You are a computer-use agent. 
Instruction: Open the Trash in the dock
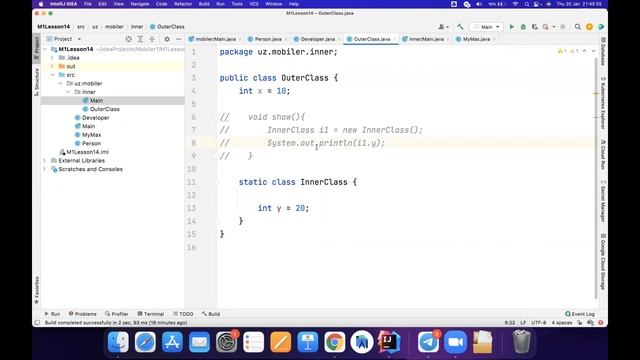(521, 342)
